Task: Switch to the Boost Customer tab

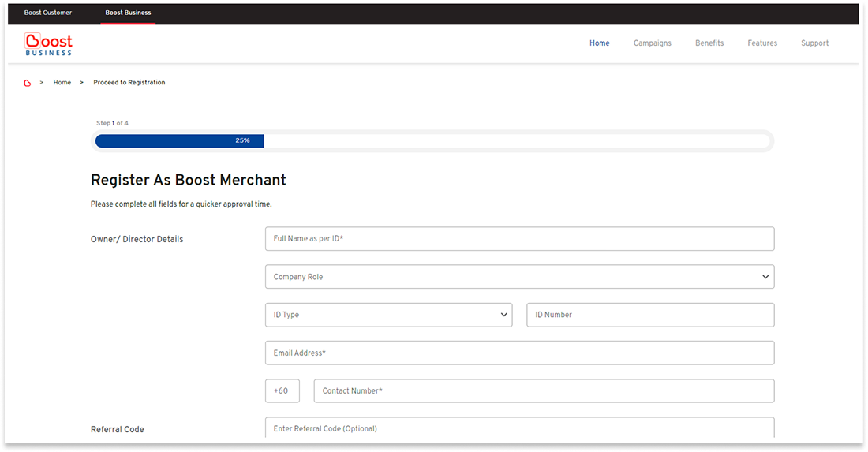Action: click(x=48, y=13)
